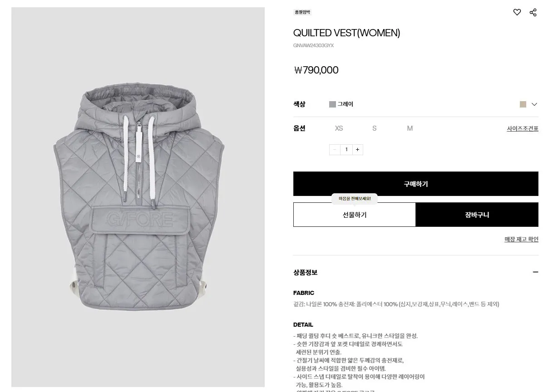
Task: Decrease quantity with the minus button
Action: pos(335,149)
